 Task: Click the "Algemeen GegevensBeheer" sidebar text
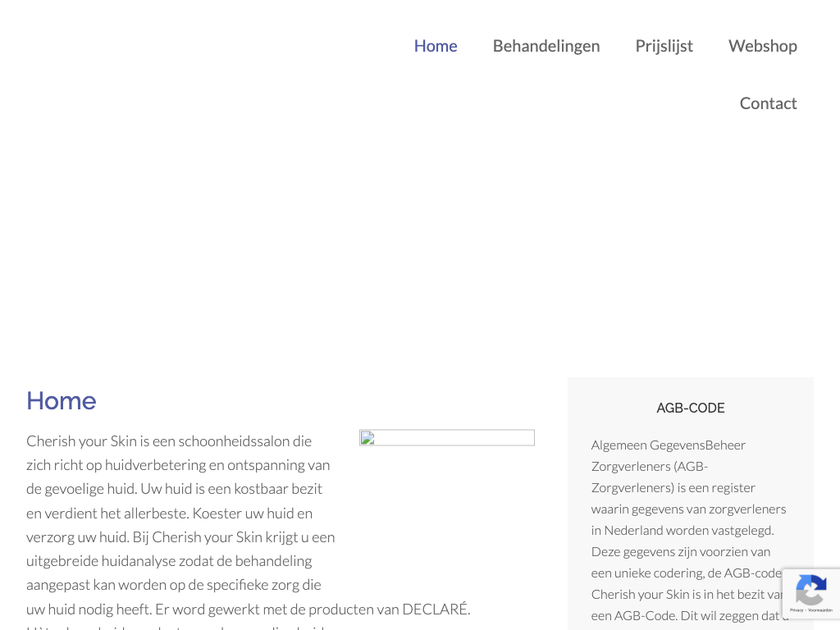tap(668, 445)
